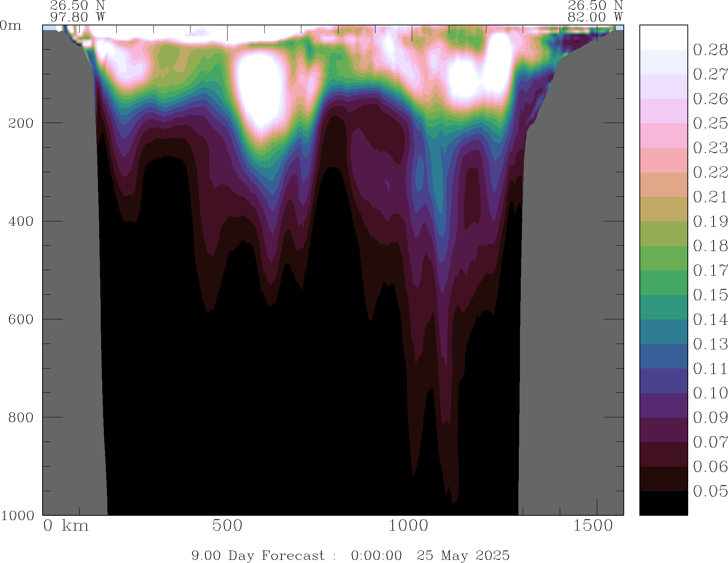The width and height of the screenshot is (728, 563).
Task: Select the pink swatch between 0.23 and 0.25
Action: coord(663,135)
